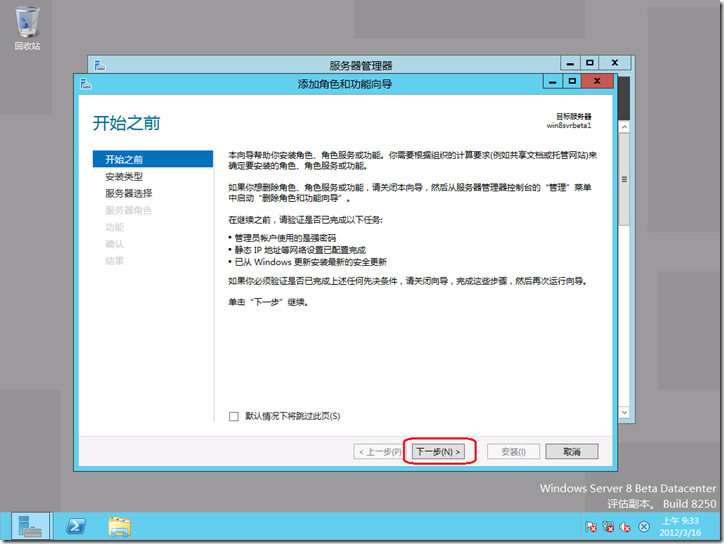The image size is (724, 544).
Task: Click the text 已从 Windows 更新安装最新的安全更新
Action: tap(311, 262)
